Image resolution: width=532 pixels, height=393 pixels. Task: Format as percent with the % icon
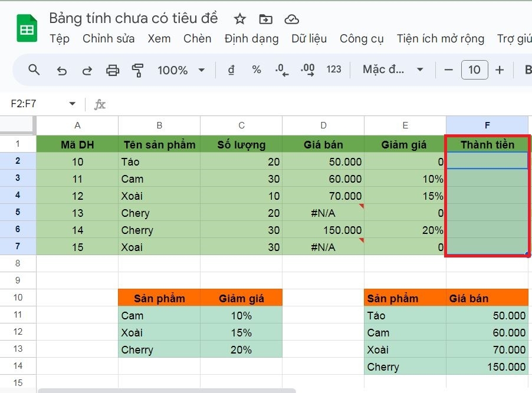tap(257, 70)
